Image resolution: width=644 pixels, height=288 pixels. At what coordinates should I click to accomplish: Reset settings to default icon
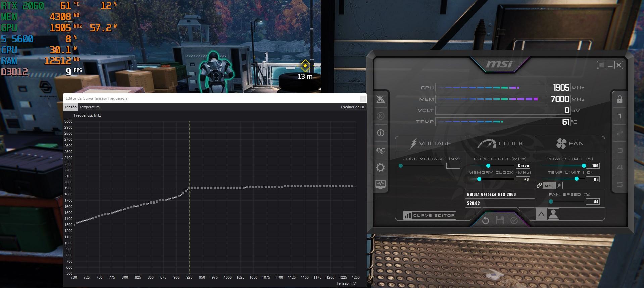coord(486,220)
